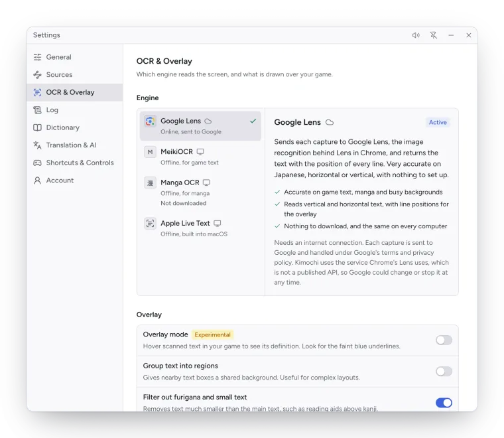Open the General settings page

click(74, 57)
